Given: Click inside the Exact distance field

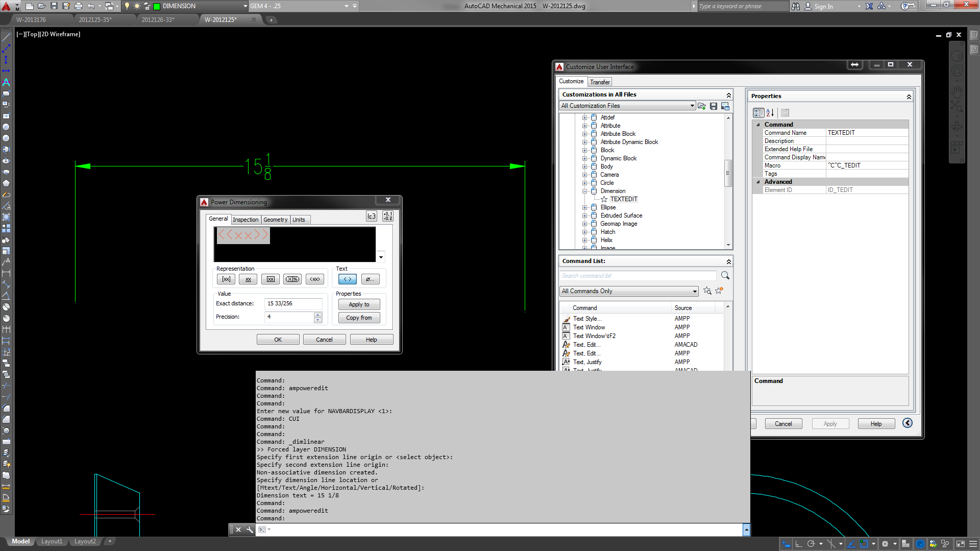Looking at the screenshot, I should 292,303.
